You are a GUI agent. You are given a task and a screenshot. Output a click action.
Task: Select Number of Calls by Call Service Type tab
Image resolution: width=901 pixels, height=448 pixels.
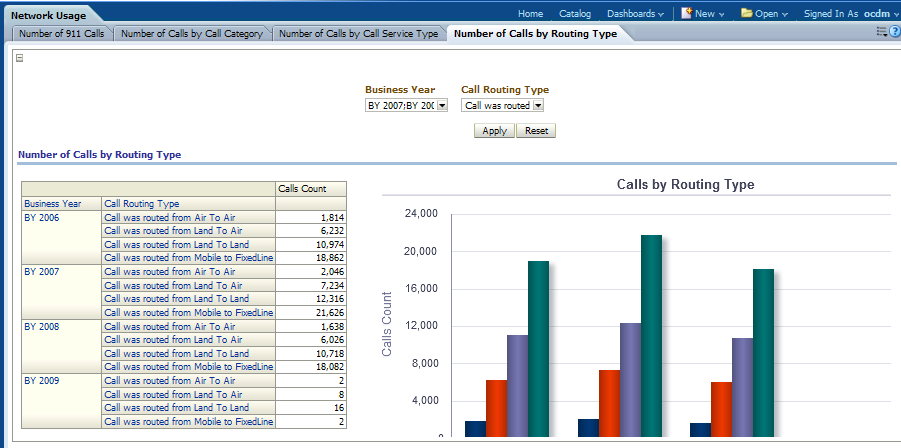click(358, 33)
